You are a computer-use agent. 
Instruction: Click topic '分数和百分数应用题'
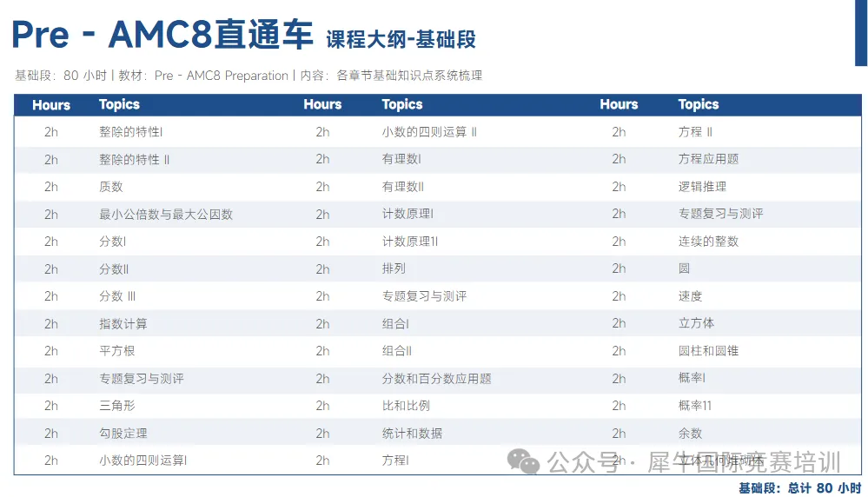[437, 379]
